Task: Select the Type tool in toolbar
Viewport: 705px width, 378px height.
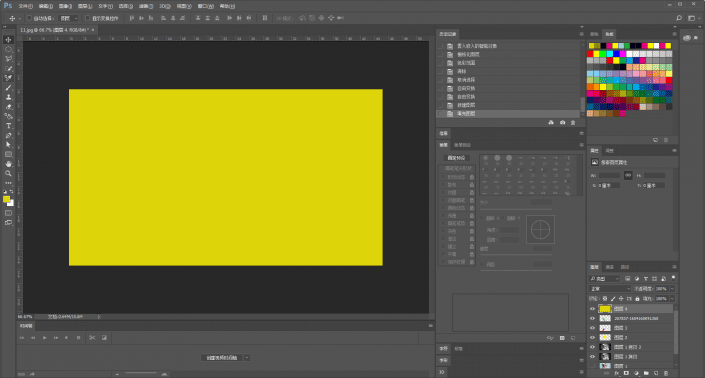Action: click(x=9, y=126)
